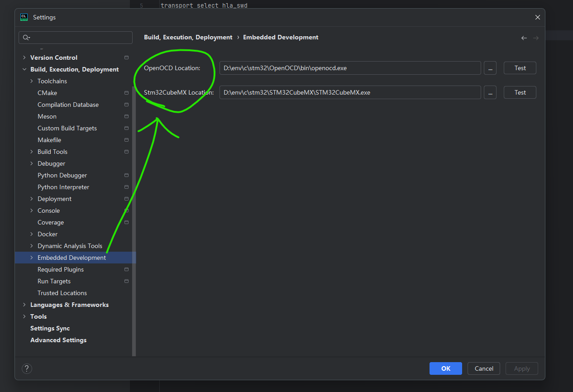
Task: Select Embedded Development in tree
Action: pyautogui.click(x=75, y=258)
